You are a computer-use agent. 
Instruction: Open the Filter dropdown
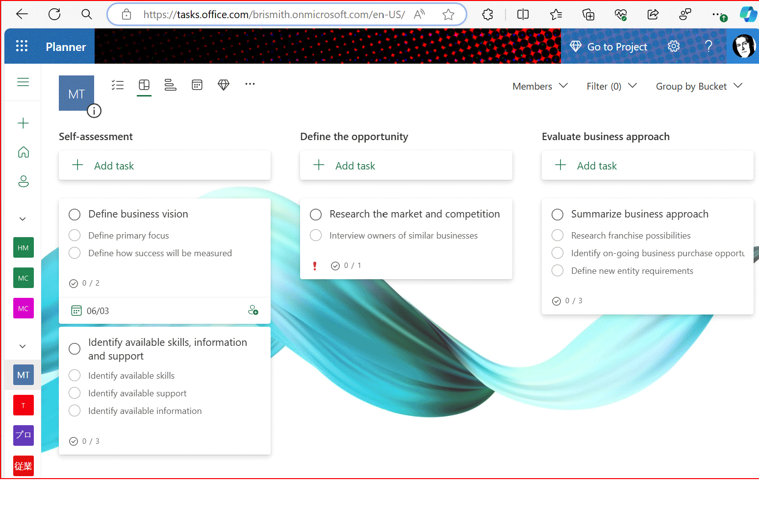(x=610, y=86)
